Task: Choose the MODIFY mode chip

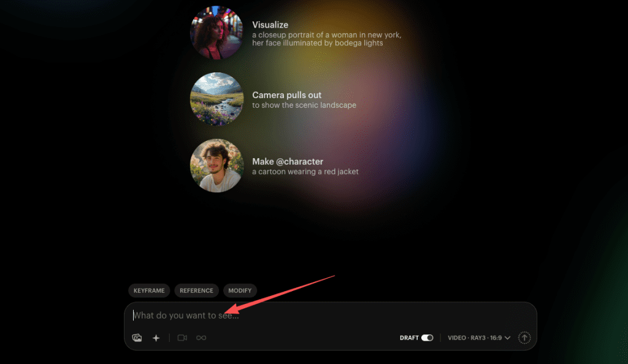Action: point(239,290)
